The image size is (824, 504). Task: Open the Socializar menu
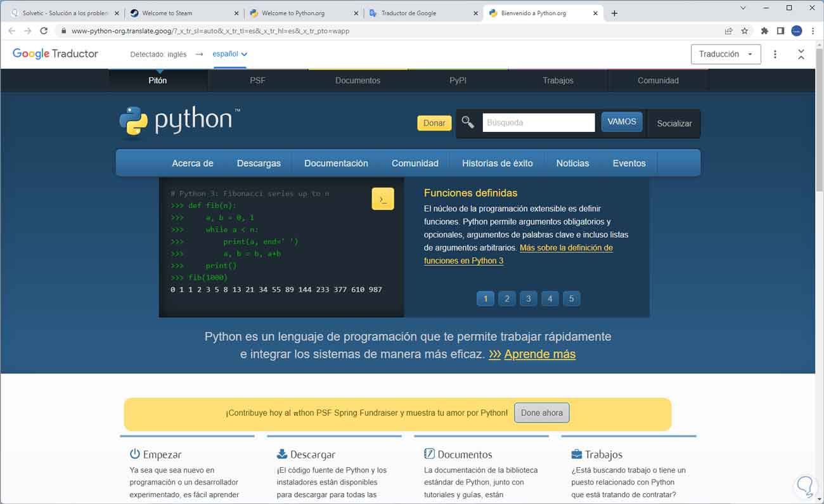674,124
